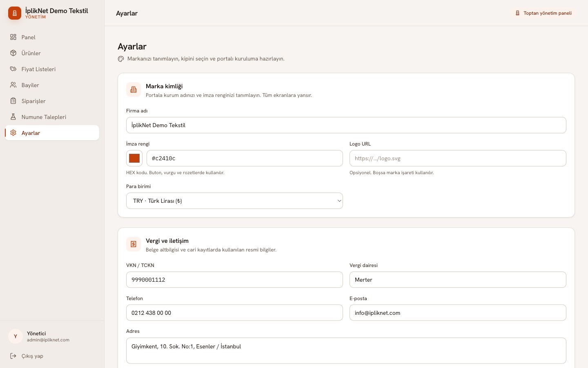Click the 'HEX kodu. Buton, vurgu' hint text
The width and height of the screenshot is (588, 368).
coord(175,173)
